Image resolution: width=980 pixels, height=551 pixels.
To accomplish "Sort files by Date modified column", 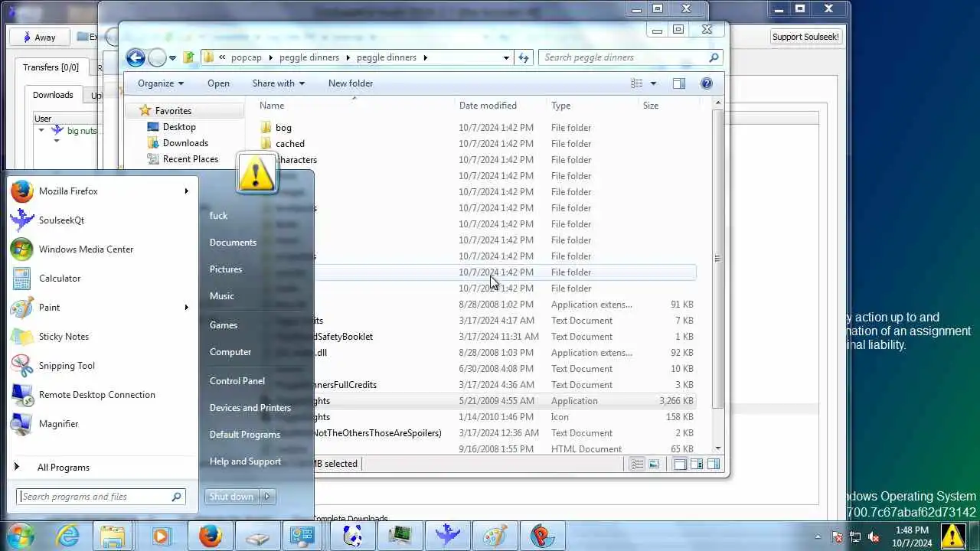I will (488, 106).
